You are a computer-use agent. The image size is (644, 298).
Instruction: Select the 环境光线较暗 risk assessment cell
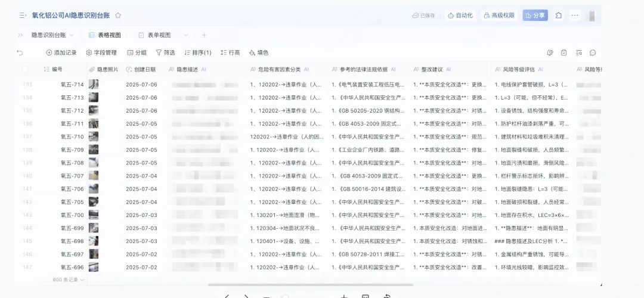tap(532, 267)
